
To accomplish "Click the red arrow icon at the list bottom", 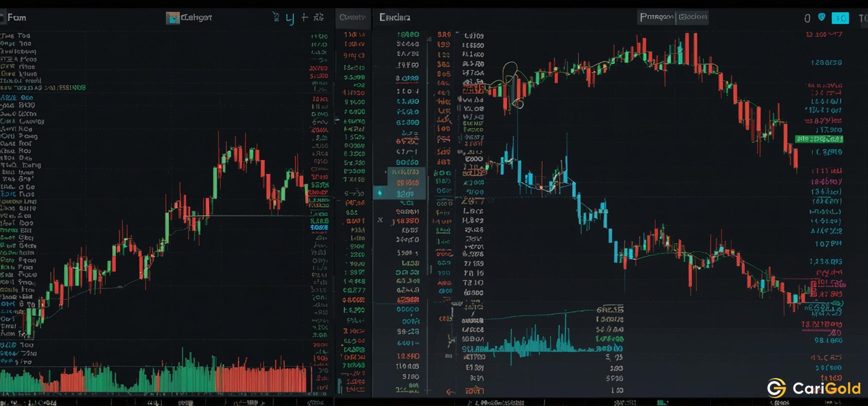I will (450, 392).
